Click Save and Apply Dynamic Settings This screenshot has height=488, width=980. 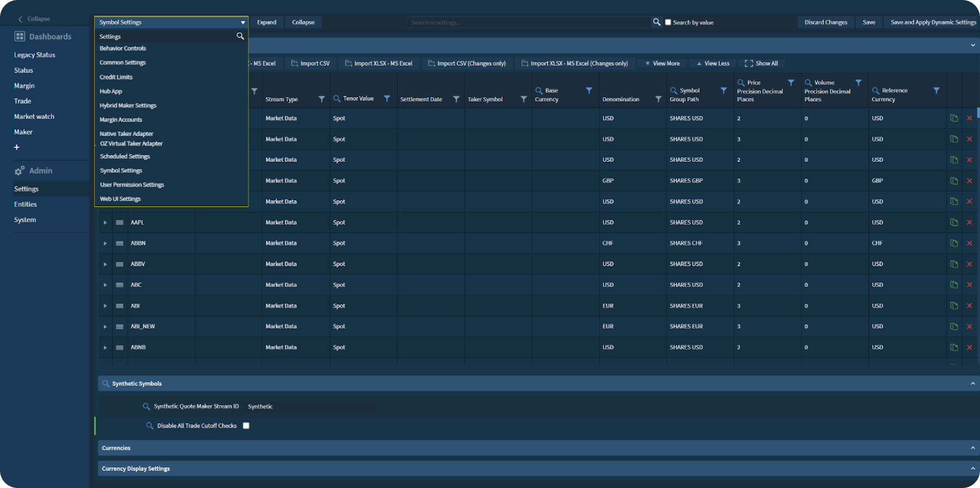[x=933, y=22]
